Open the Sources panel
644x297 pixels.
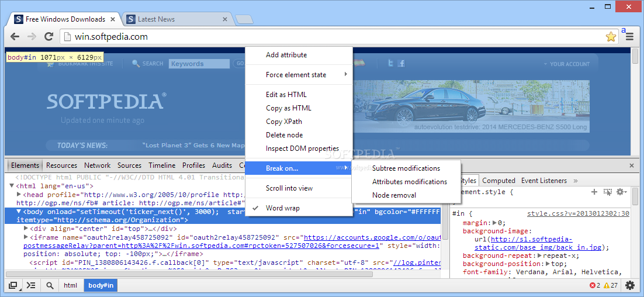(x=129, y=165)
